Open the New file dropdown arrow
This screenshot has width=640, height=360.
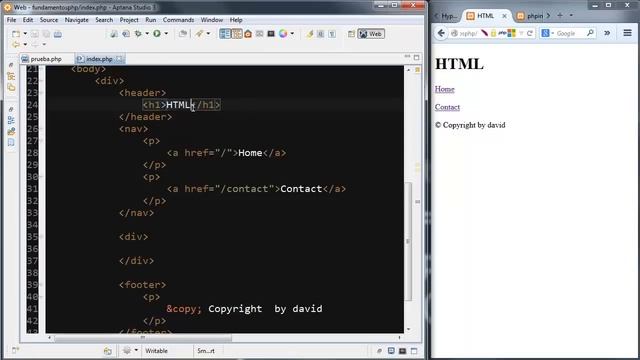25,34
